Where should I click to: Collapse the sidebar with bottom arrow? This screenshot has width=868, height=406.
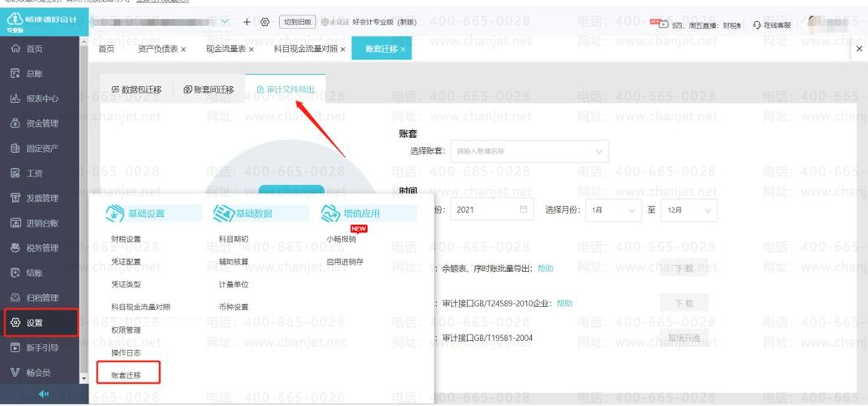pyautogui.click(x=44, y=394)
